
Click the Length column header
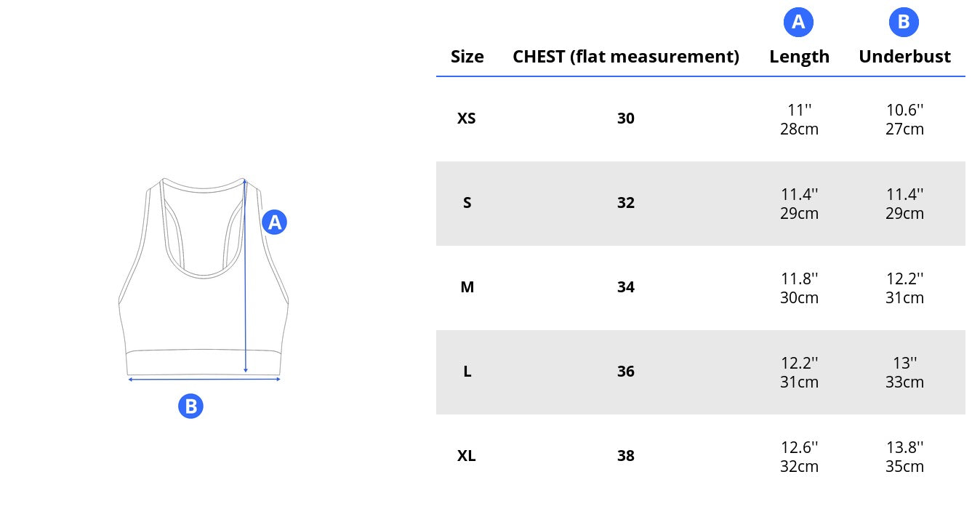point(799,57)
